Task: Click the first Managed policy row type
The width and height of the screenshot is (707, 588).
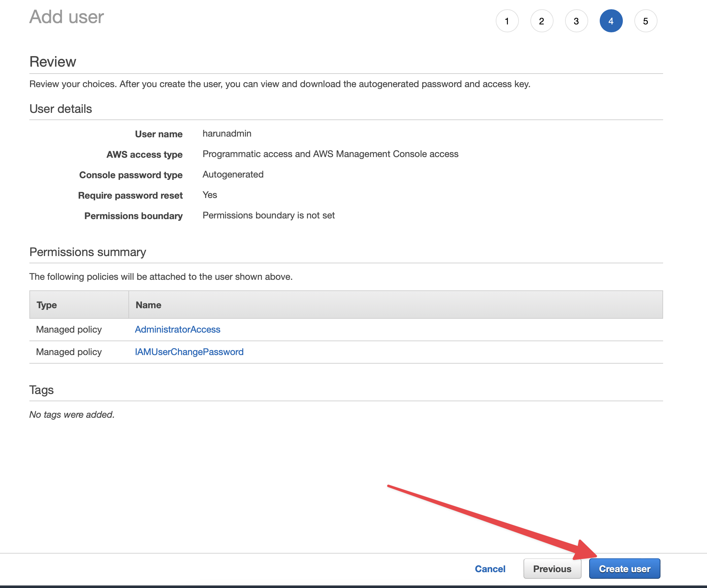Action: 69,329
